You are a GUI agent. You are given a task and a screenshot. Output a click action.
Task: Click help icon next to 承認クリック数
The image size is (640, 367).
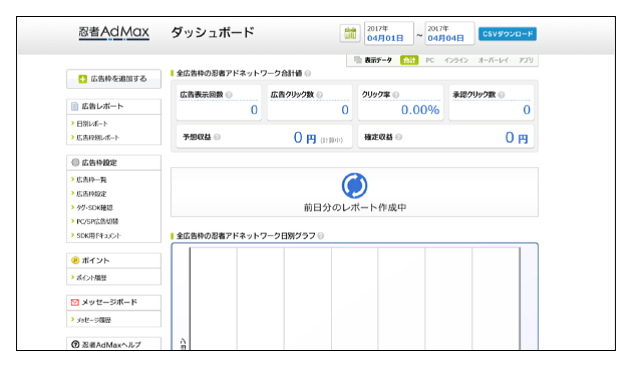(501, 95)
